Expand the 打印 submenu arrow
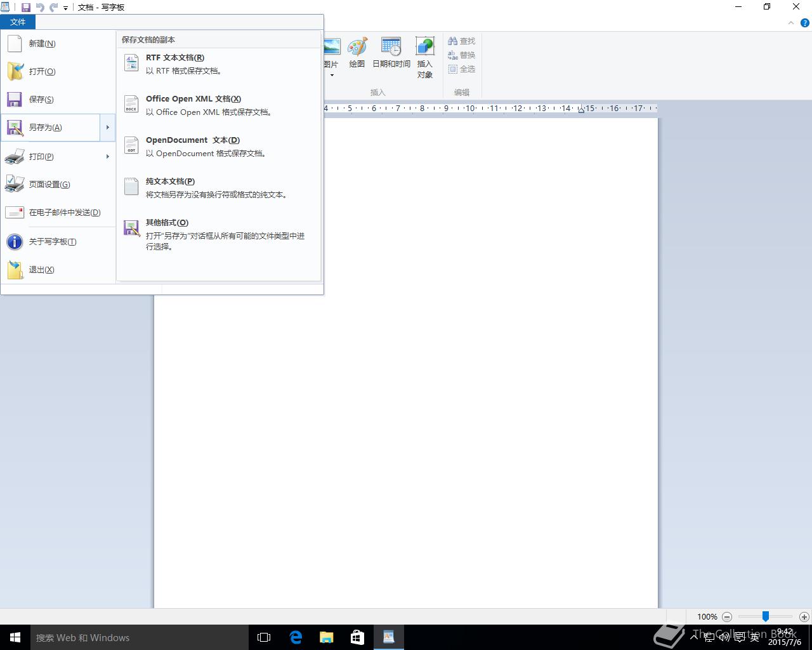The width and height of the screenshot is (812, 650). point(107,156)
